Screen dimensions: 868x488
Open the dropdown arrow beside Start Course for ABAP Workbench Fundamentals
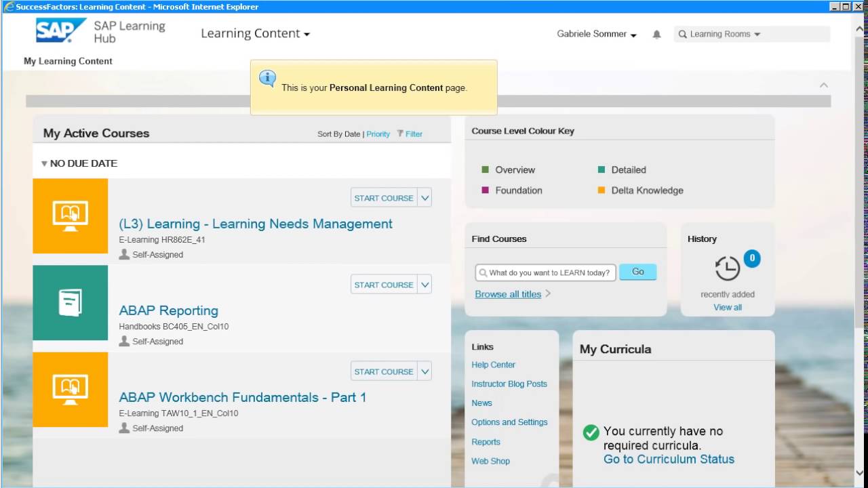click(425, 371)
